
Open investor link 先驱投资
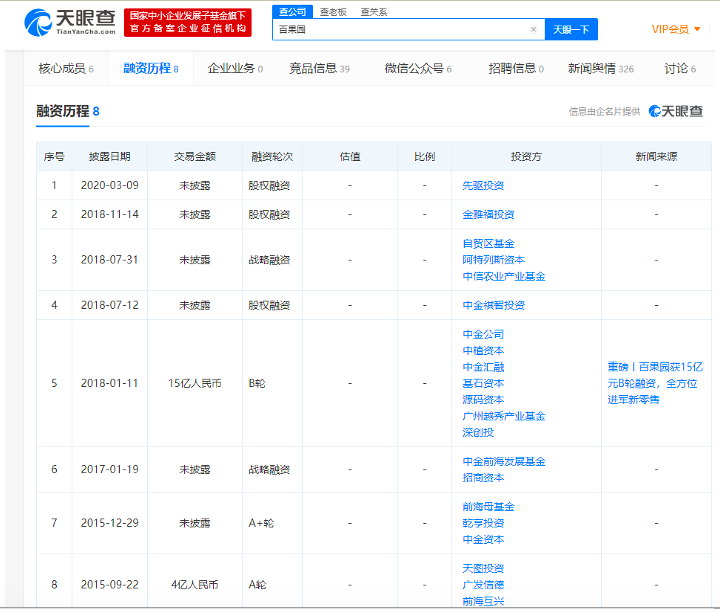click(x=483, y=186)
